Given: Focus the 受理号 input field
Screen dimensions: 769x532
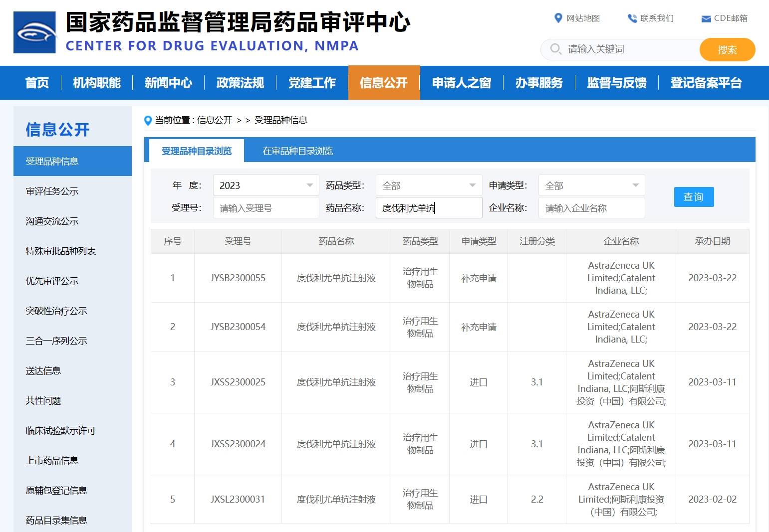Looking at the screenshot, I should (265, 208).
